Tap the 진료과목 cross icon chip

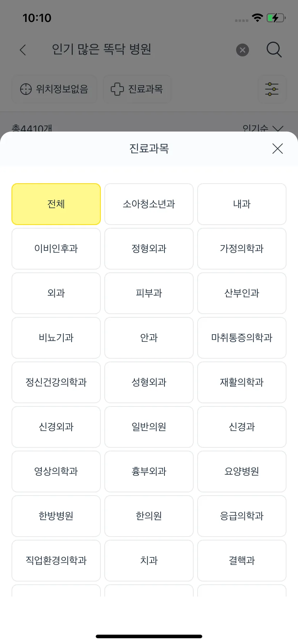137,89
